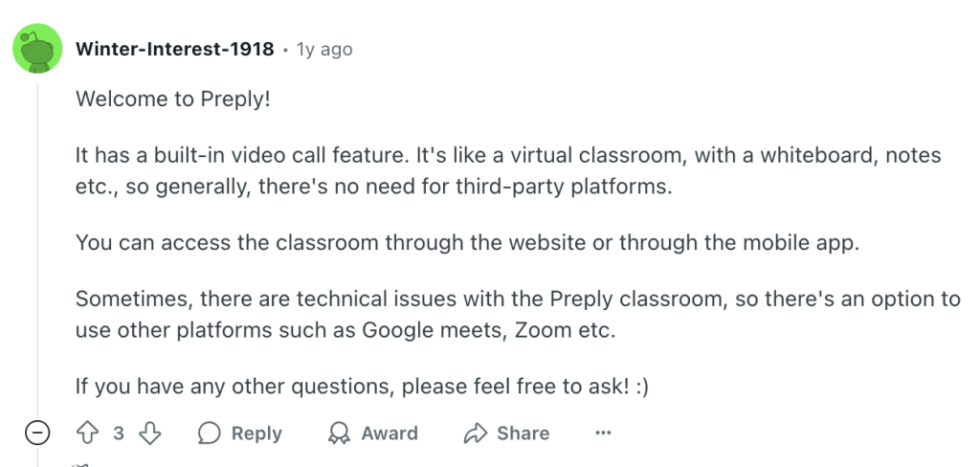The image size is (980, 467).
Task: Click the Award ribbon icon
Action: tap(339, 434)
